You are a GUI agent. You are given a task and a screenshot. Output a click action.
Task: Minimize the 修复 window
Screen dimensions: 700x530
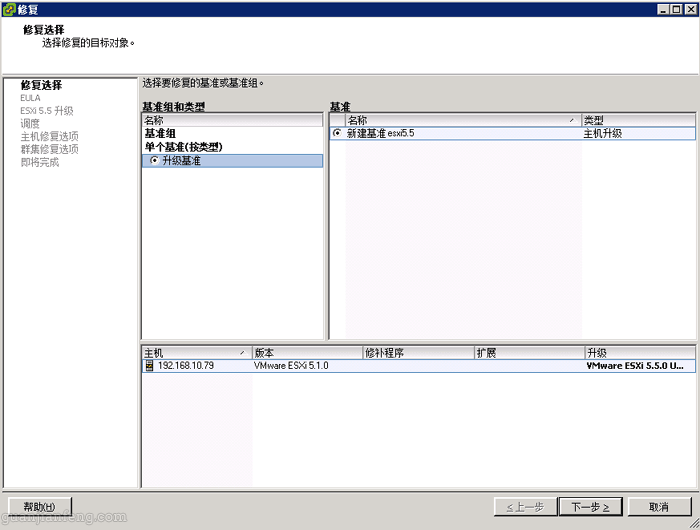pyautogui.click(x=664, y=9)
